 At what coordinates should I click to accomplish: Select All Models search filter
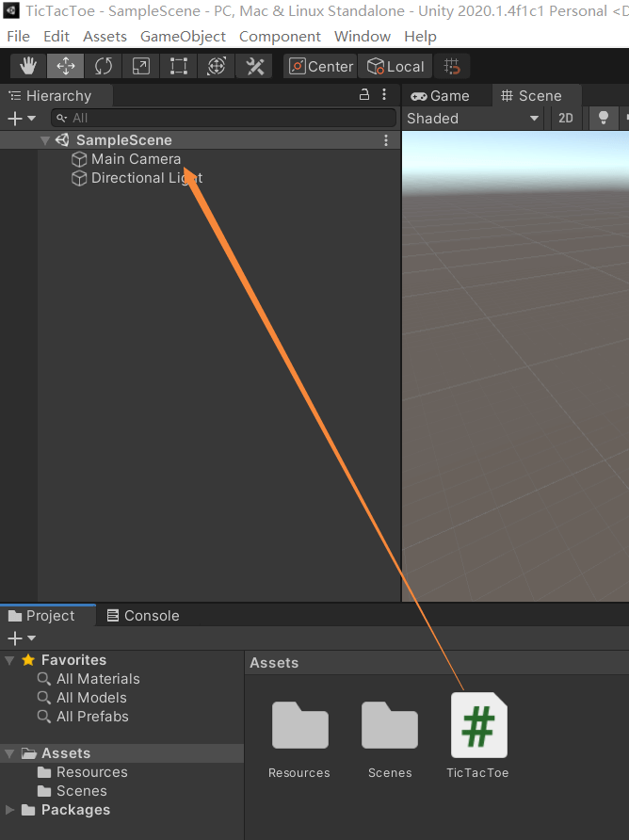pos(91,698)
